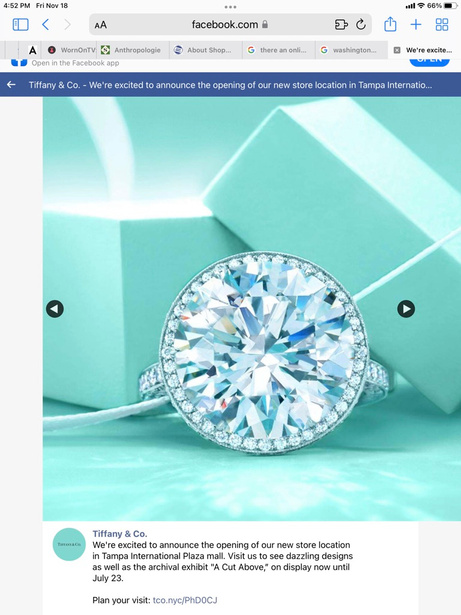This screenshot has width=461, height=615.
Task: Open the 'there an onli...' Google tab
Action: [277, 50]
